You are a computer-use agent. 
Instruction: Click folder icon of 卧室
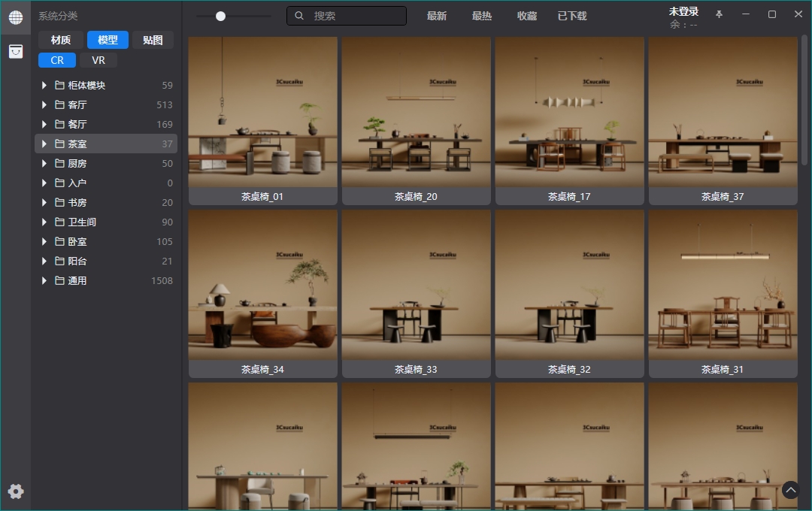coord(59,242)
